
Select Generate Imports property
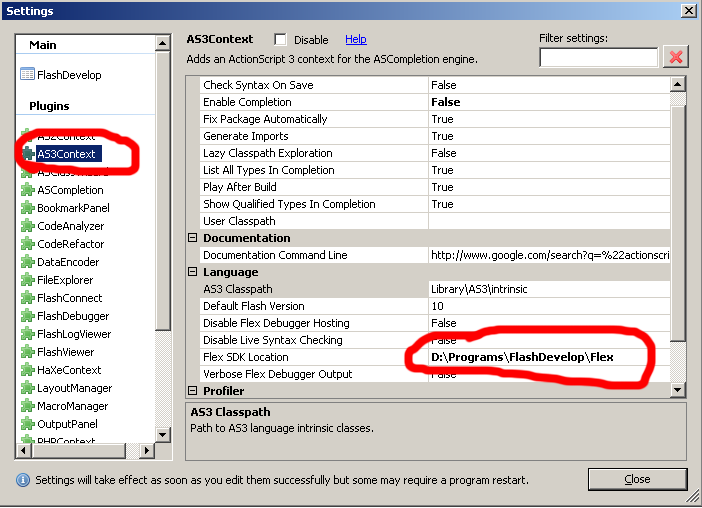click(x=246, y=136)
